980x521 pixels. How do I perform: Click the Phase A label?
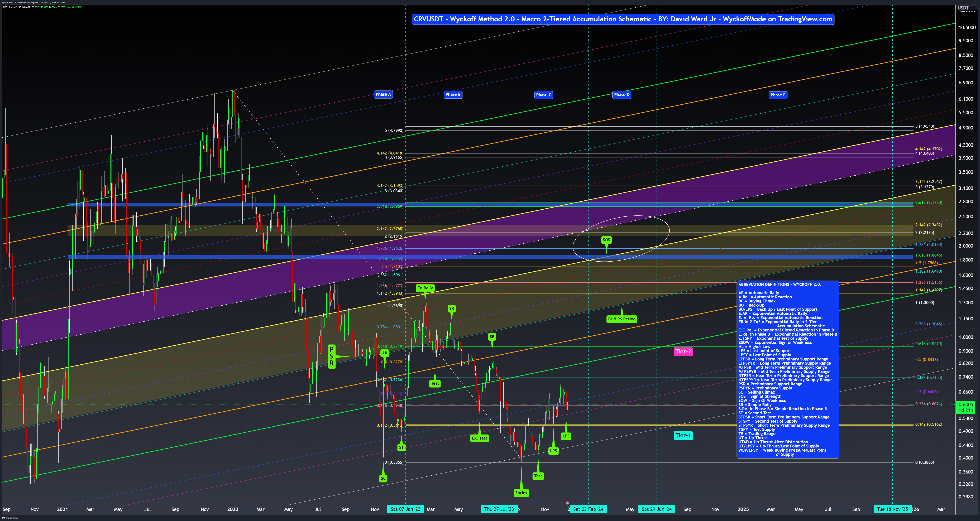click(383, 94)
